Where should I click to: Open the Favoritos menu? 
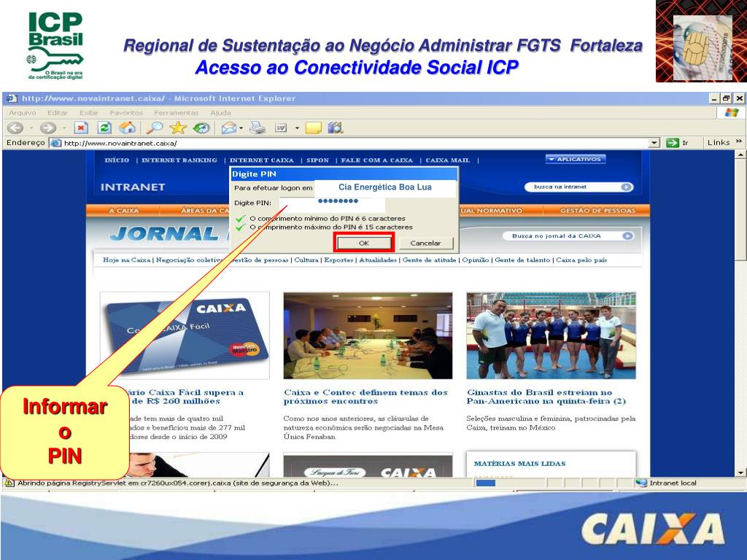pos(126,113)
